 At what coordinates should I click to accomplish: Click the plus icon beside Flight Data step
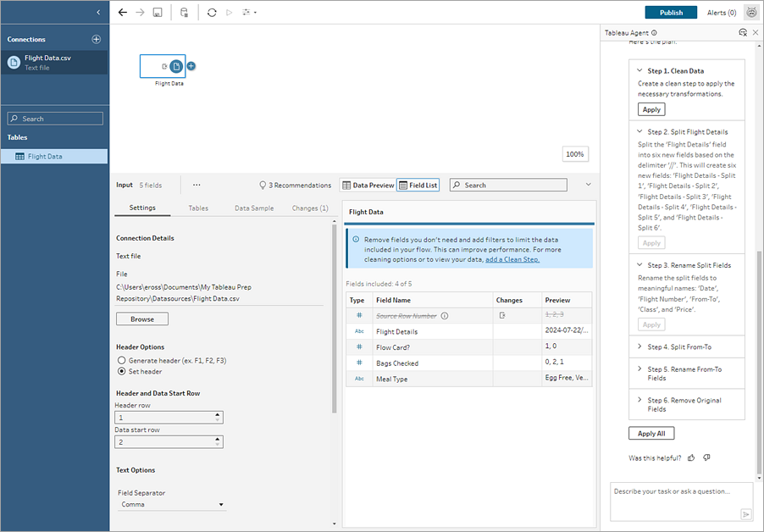pyautogui.click(x=191, y=66)
